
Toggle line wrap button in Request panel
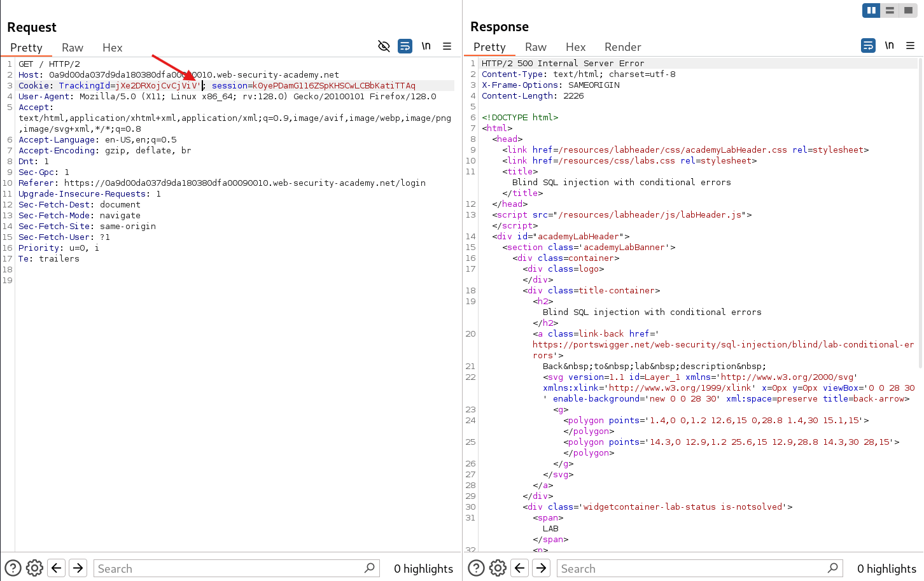tap(405, 46)
